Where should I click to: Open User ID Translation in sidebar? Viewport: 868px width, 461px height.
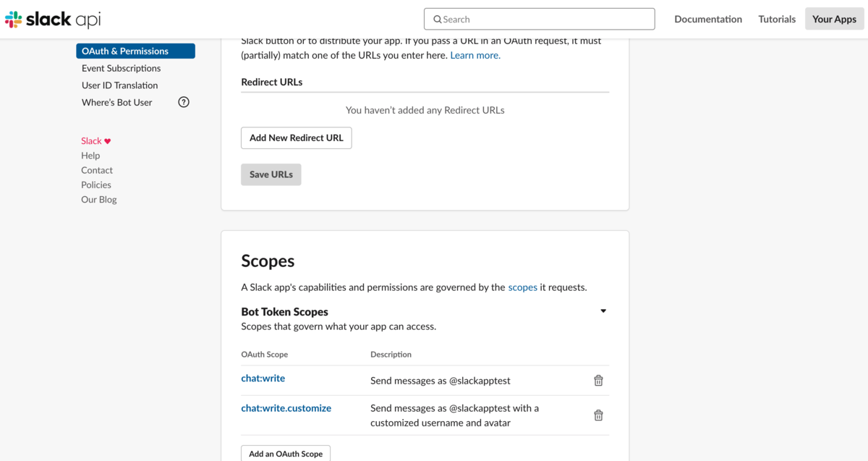119,85
